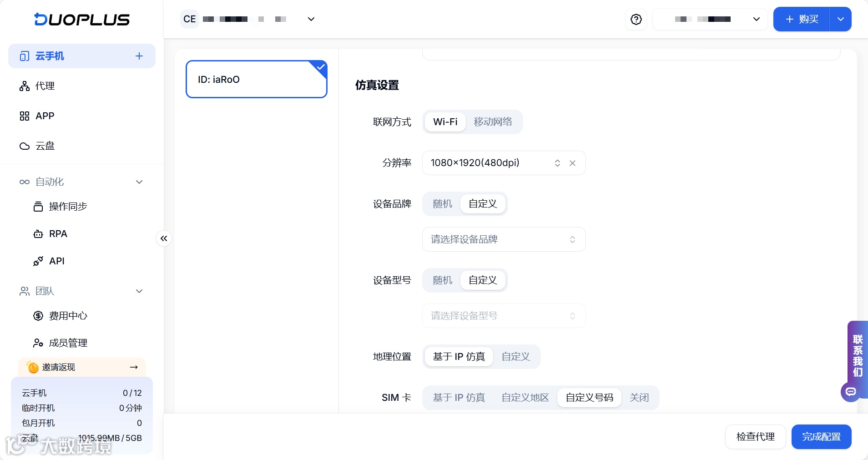The height and width of the screenshot is (460, 868).
Task: Set 设备品牌 device brand to 随机
Action: click(442, 204)
